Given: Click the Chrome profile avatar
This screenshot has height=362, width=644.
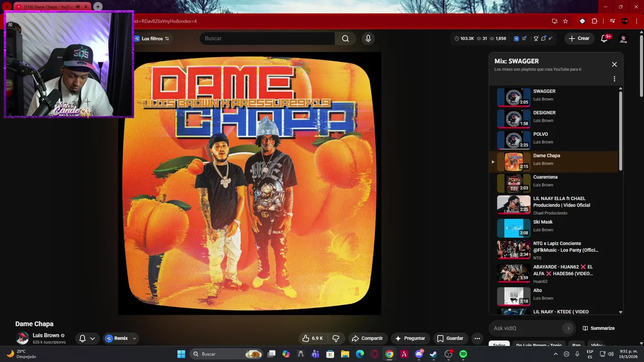Looking at the screenshot, I should coord(625,21).
